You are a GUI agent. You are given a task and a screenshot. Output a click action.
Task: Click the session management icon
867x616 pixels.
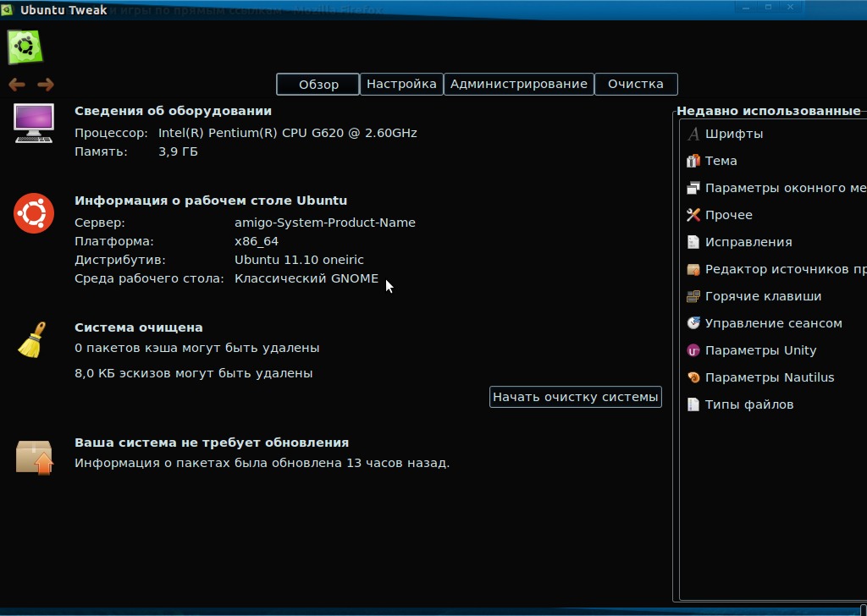693,323
